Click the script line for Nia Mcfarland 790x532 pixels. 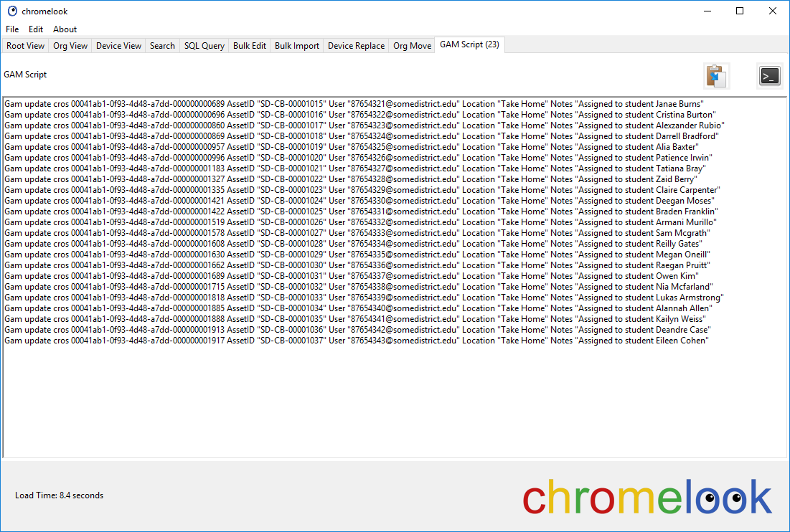pos(359,287)
